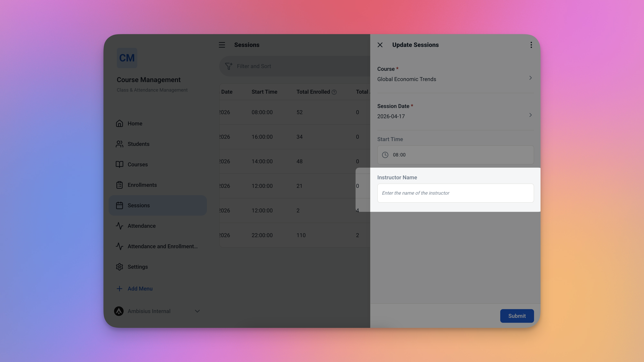Open the Enrollments menu item
The height and width of the screenshot is (362, 644).
[x=142, y=185]
